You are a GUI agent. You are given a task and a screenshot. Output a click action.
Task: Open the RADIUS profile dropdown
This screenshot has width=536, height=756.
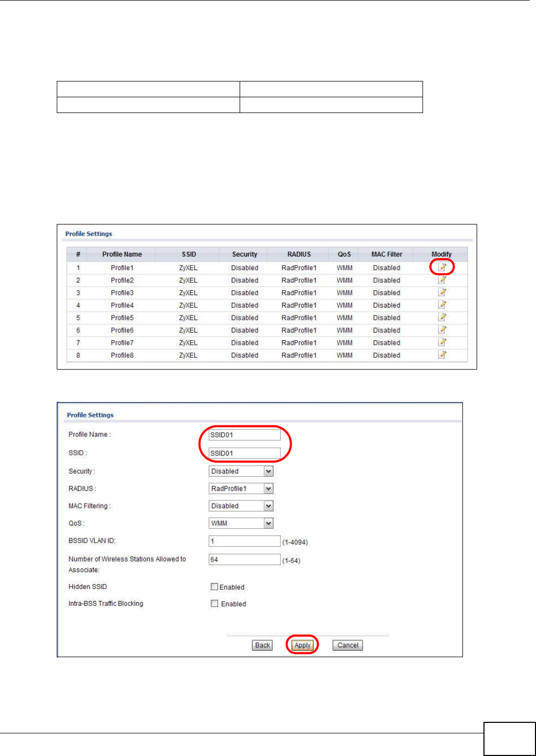[241, 488]
